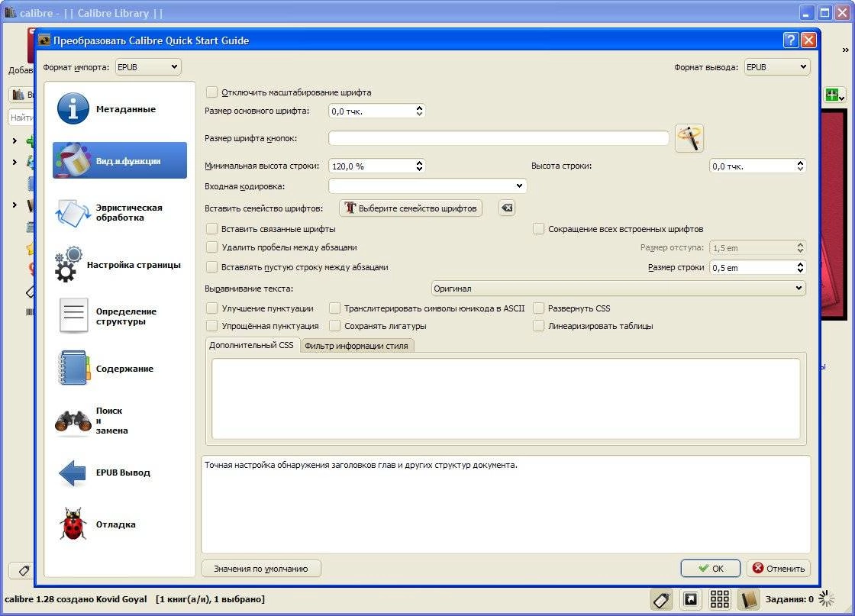Open the Метаданные section
The image size is (855, 616).
point(119,109)
